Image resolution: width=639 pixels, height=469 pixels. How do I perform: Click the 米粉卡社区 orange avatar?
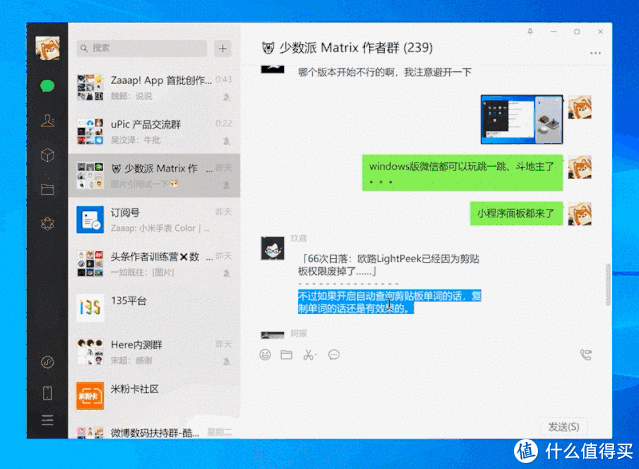[90, 396]
